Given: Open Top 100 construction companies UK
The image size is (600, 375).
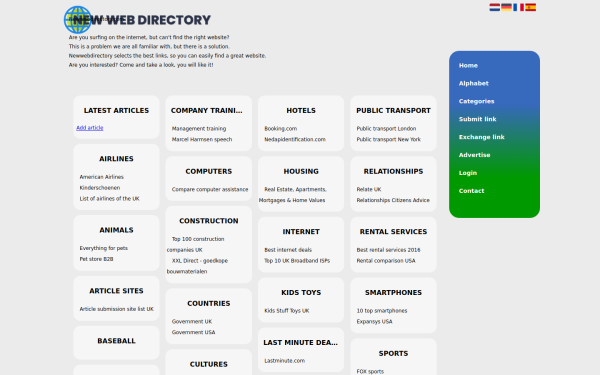Looking at the screenshot, I should pyautogui.click(x=196, y=245).
